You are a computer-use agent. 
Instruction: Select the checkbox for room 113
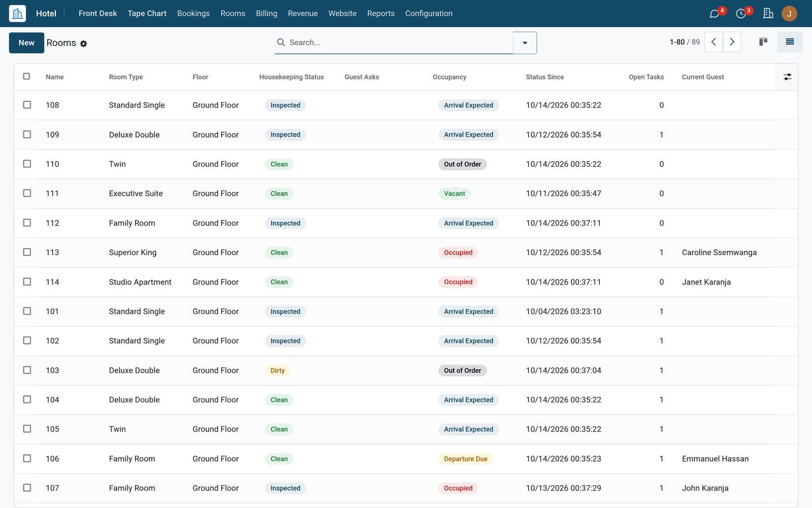point(27,252)
